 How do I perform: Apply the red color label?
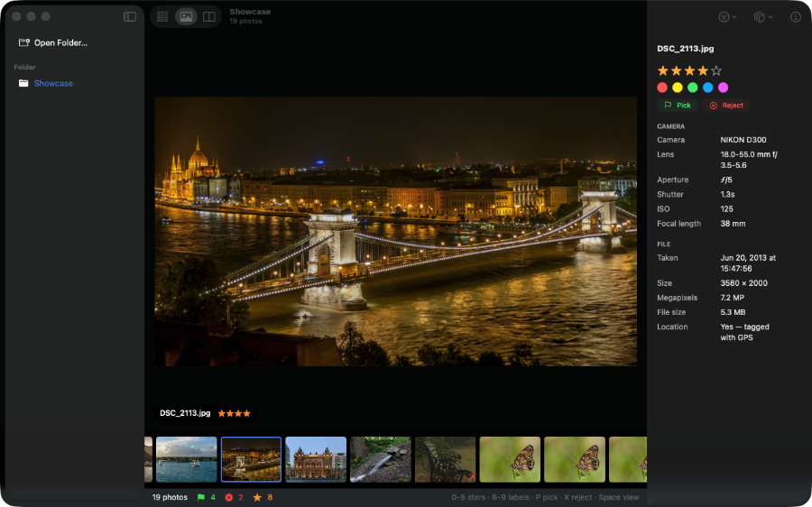662,88
